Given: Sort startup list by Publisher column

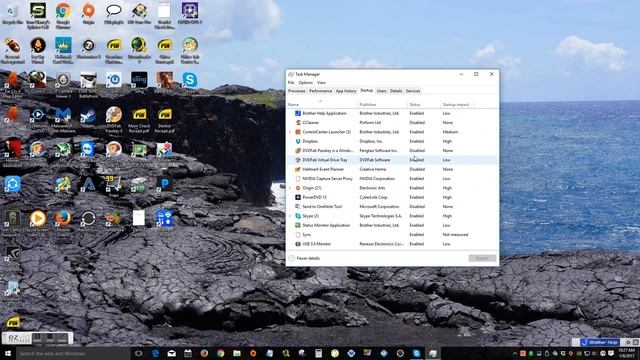Looking at the screenshot, I should tap(382, 104).
